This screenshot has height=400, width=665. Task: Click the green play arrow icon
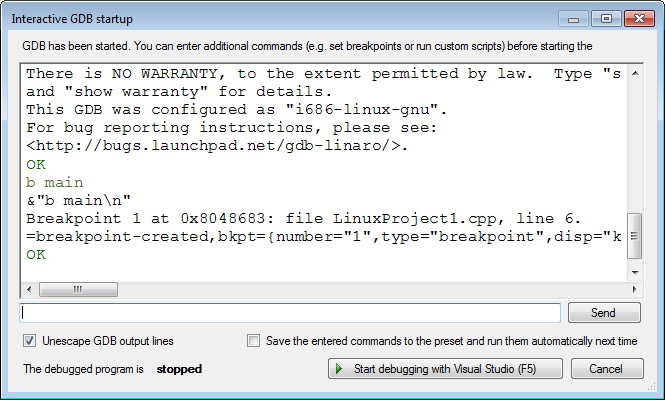pos(339,369)
